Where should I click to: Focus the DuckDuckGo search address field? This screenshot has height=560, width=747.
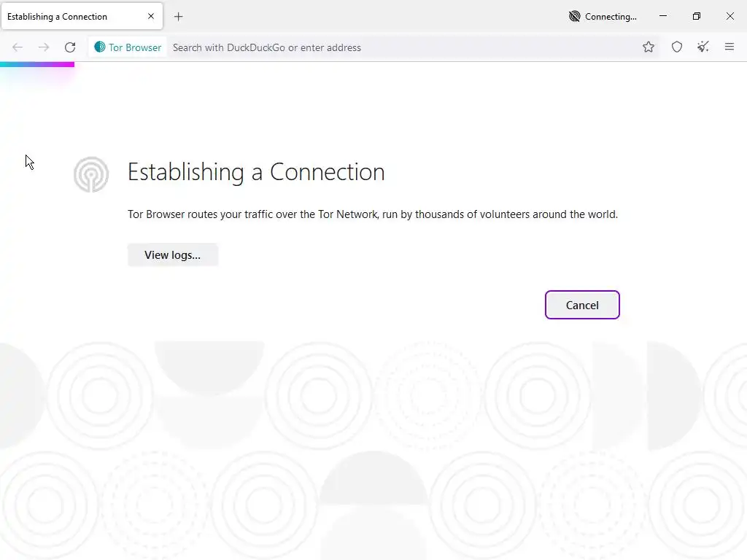tap(403, 47)
